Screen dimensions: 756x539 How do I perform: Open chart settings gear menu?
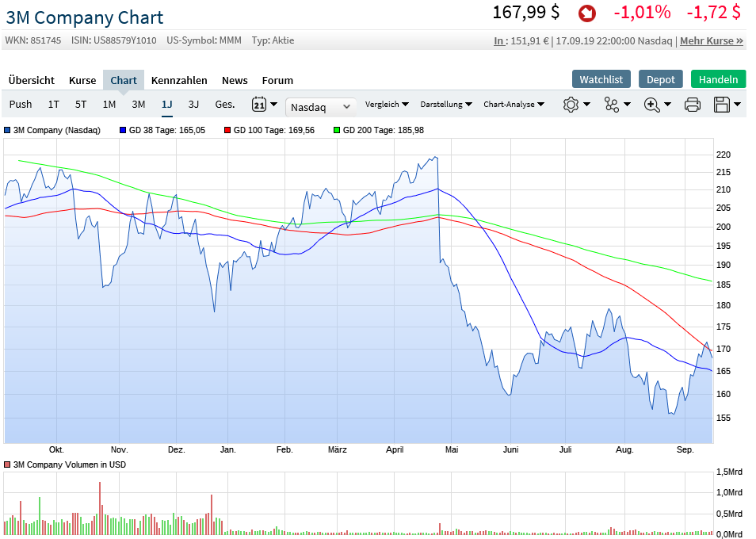[571, 105]
